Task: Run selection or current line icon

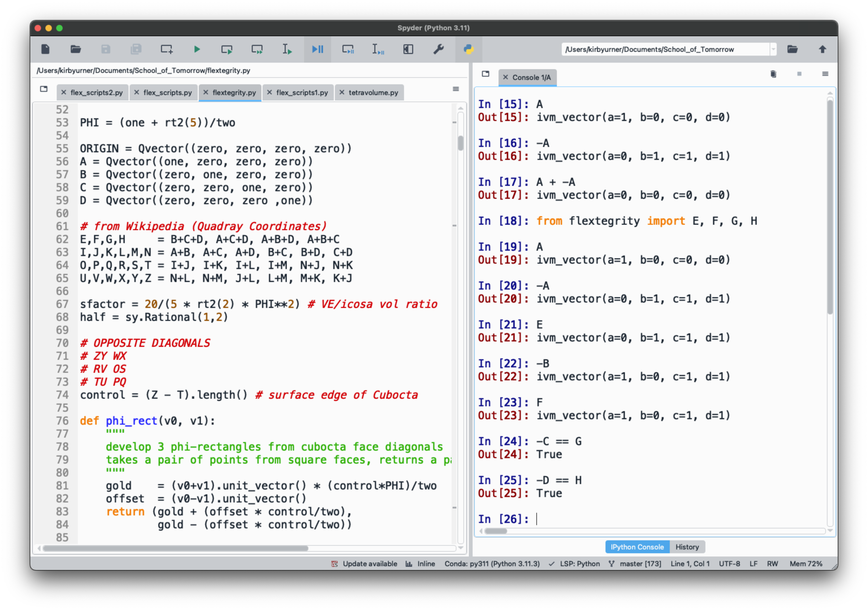Action: coord(287,49)
